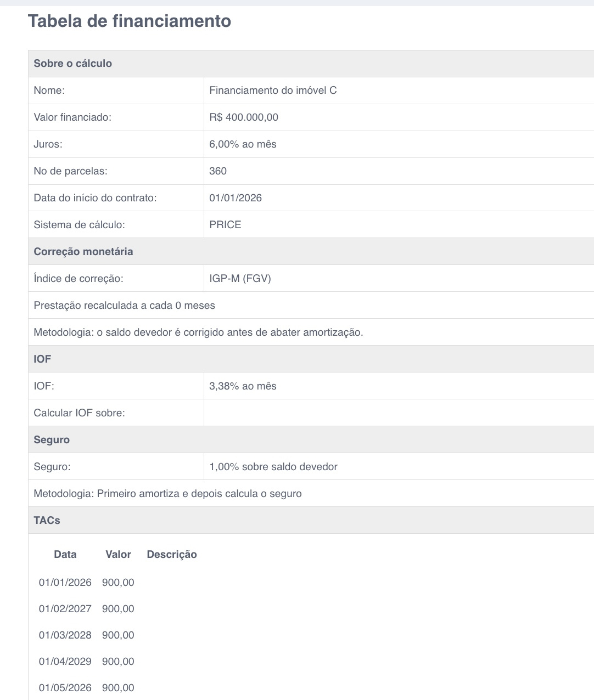Click the "Sobre o cálculo" section header

click(x=73, y=64)
